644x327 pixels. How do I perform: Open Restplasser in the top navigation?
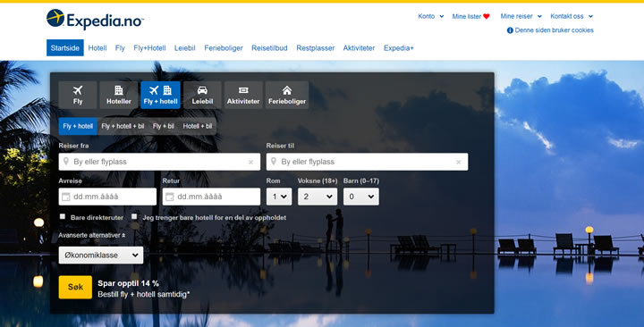[x=316, y=48]
